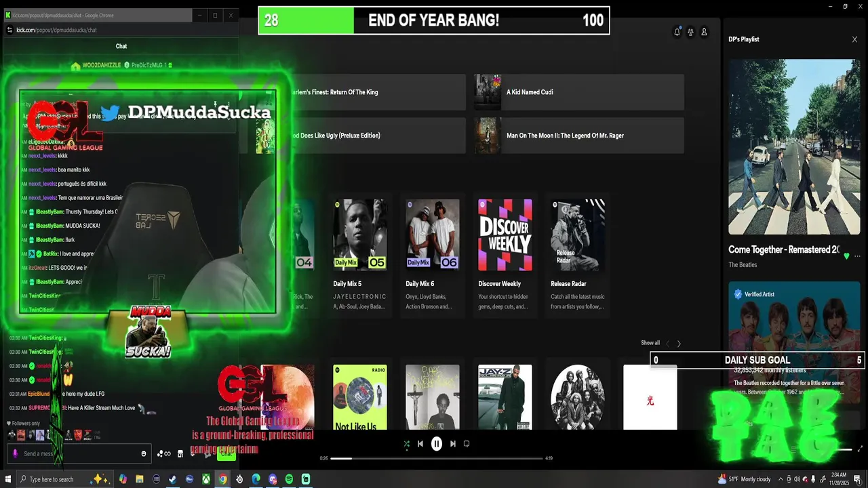Open Microsoft Copilot from taskbar
Viewport: 868px width, 488px height.
pyautogui.click(x=122, y=479)
